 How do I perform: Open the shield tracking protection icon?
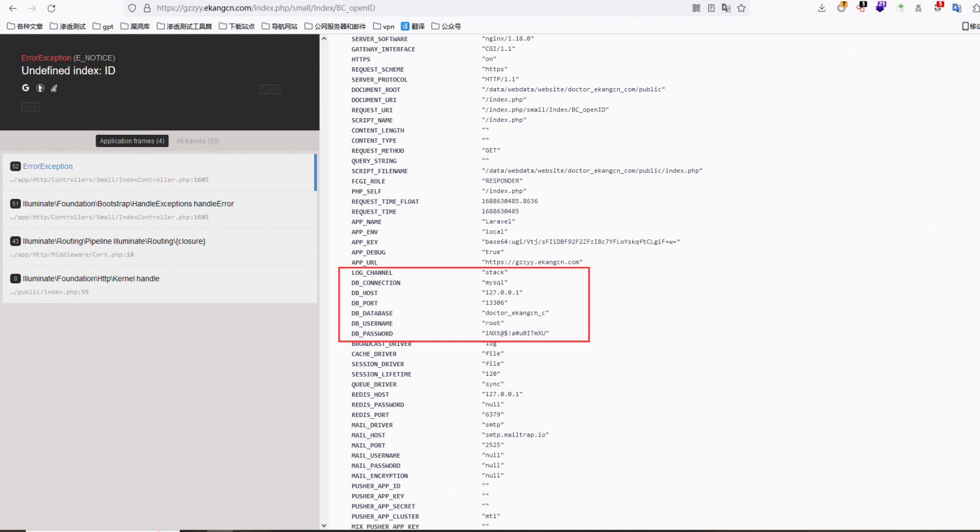point(132,8)
